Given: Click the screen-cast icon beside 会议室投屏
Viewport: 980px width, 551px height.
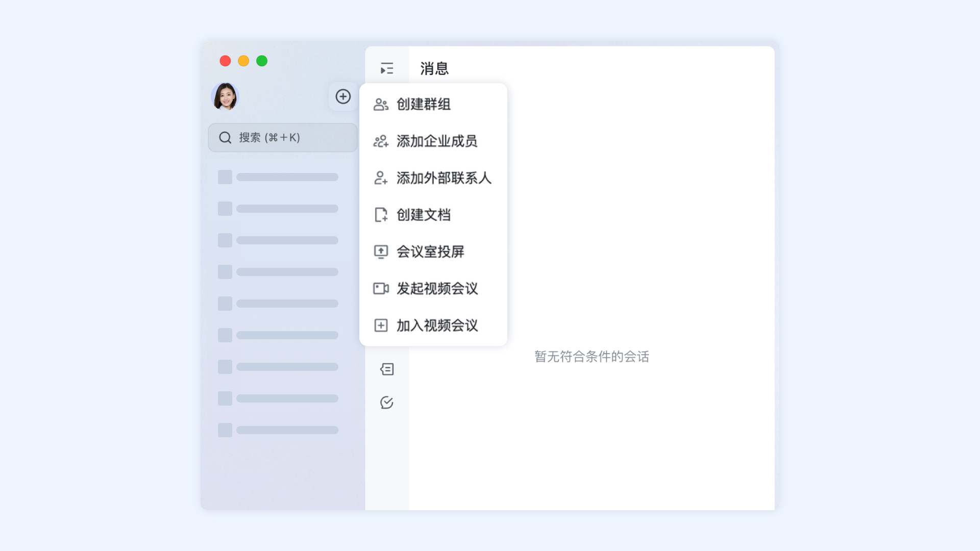Looking at the screenshot, I should pyautogui.click(x=381, y=252).
